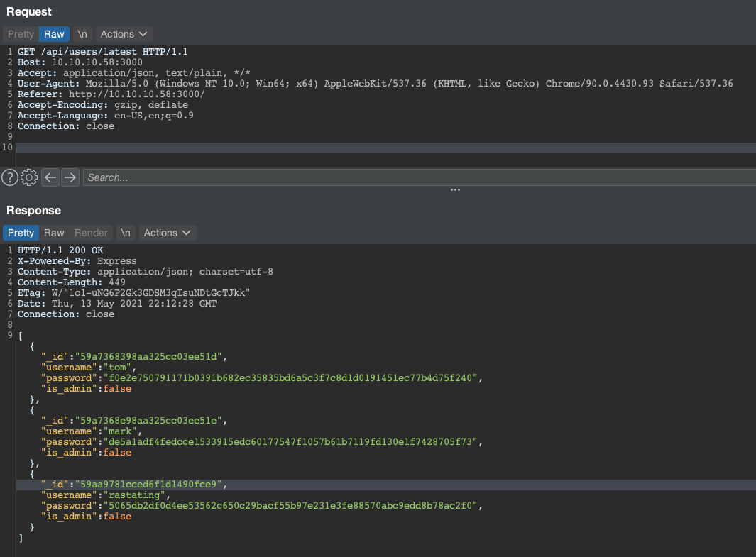Click the GET /api/users/latest request line
The width and height of the screenshot is (756, 557).
99,51
